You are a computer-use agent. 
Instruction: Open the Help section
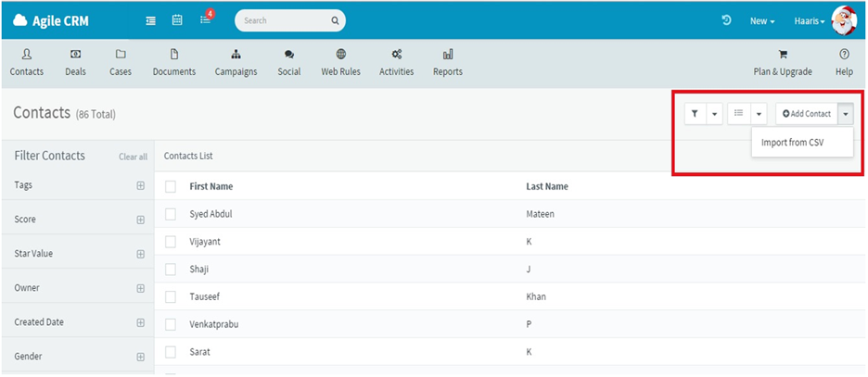pyautogui.click(x=844, y=62)
